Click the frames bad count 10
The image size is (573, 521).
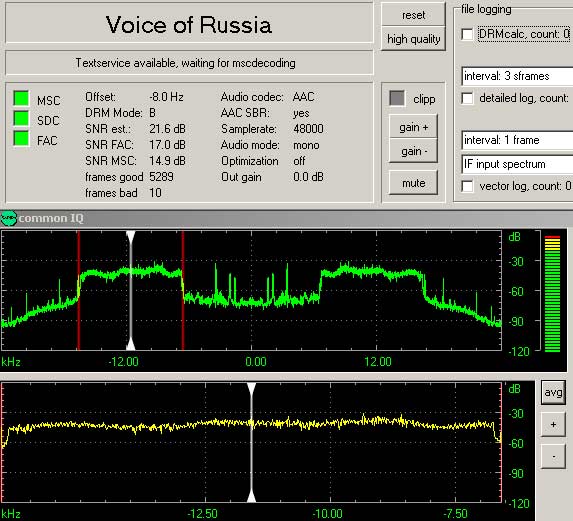pyautogui.click(x=155, y=193)
